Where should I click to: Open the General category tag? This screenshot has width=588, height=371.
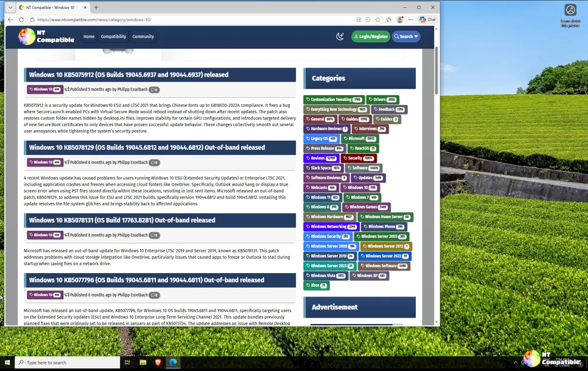320,119
